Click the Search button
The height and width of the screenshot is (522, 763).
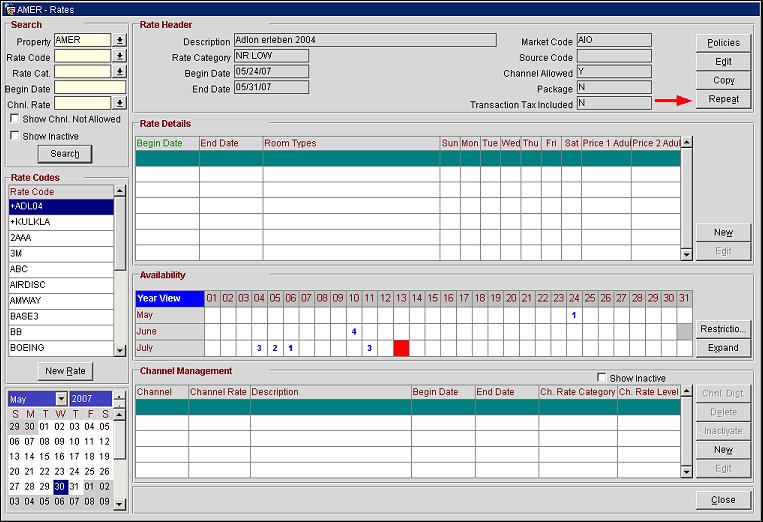coord(65,154)
